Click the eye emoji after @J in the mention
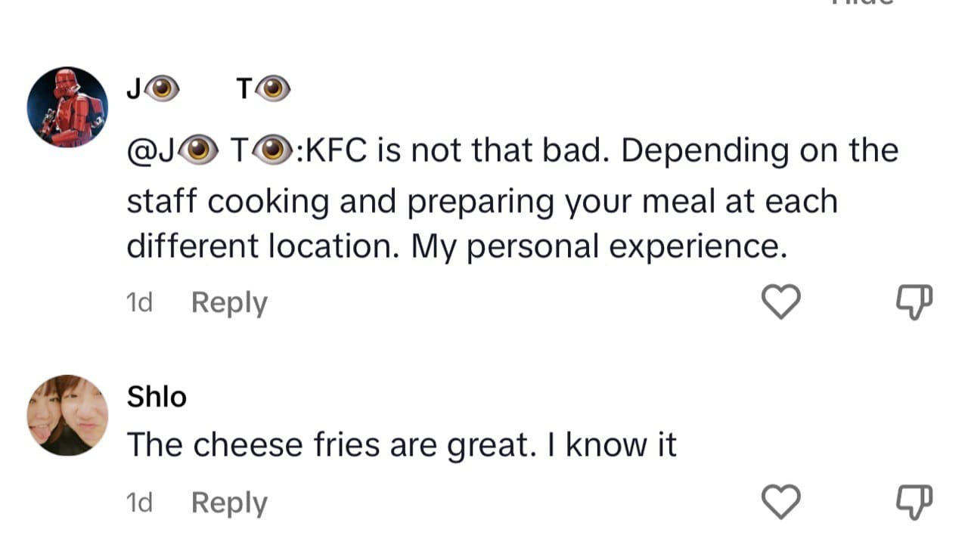The width and height of the screenshot is (968, 560). pos(200,150)
